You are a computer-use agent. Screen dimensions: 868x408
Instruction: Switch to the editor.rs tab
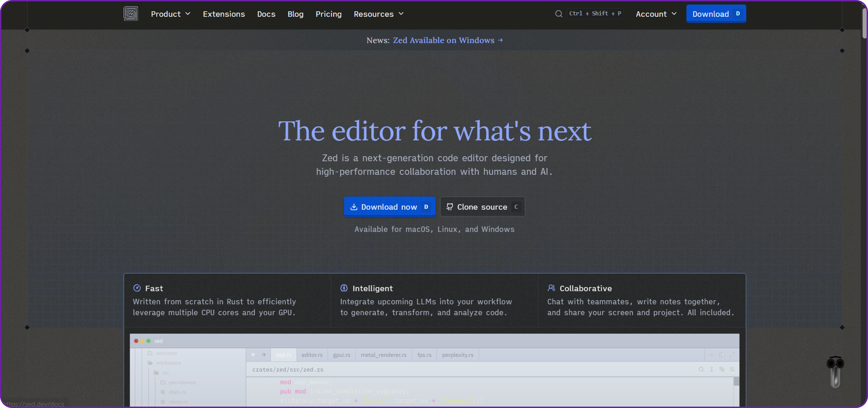312,354
